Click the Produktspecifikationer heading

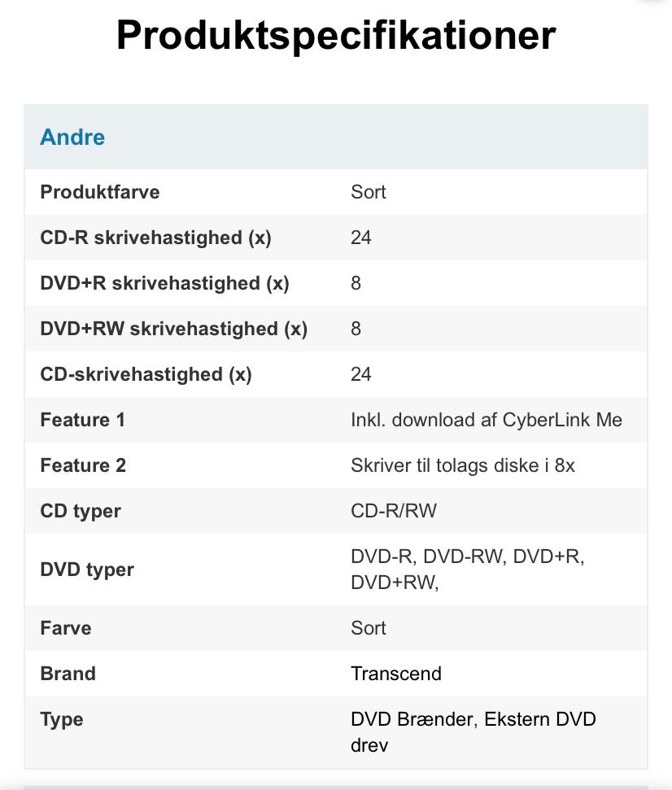(x=335, y=36)
